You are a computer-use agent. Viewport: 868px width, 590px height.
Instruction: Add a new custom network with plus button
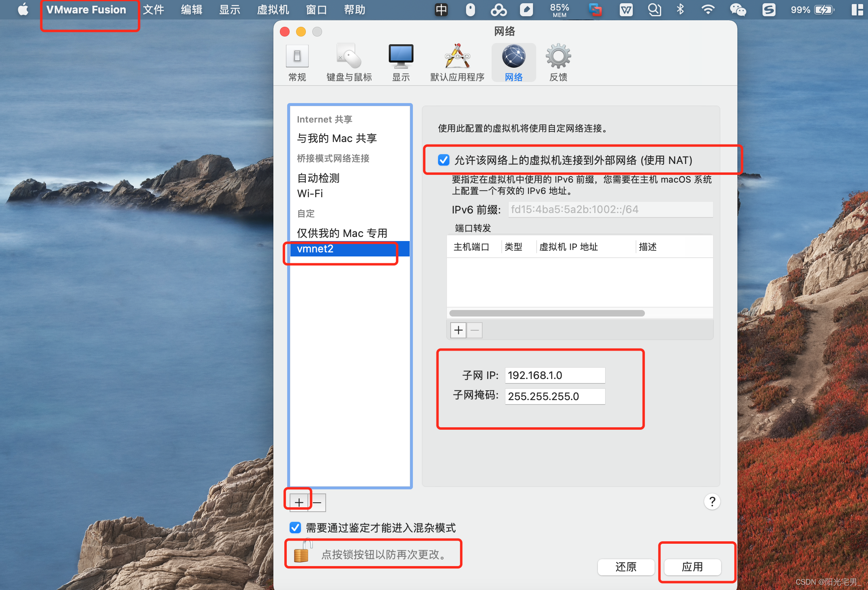click(x=299, y=502)
